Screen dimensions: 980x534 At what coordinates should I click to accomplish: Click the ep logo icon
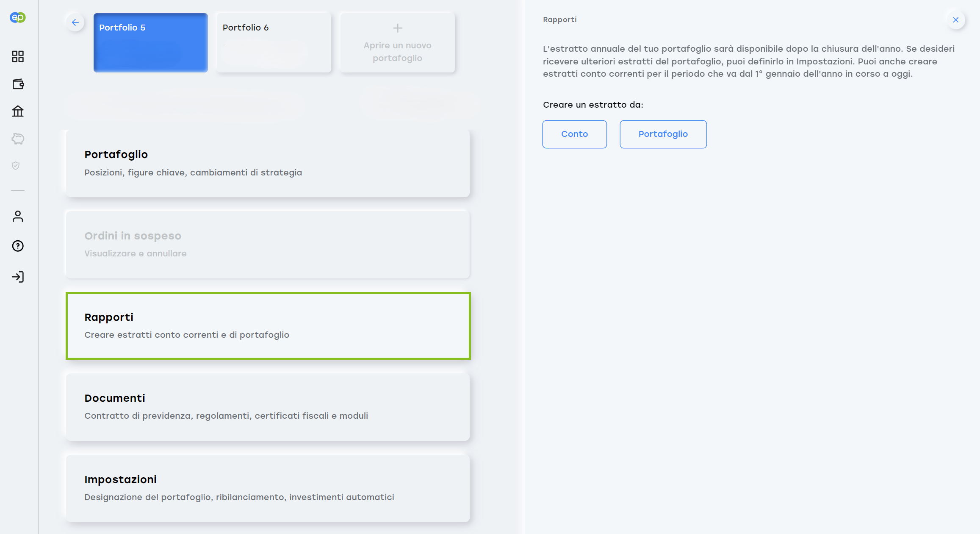tap(18, 17)
